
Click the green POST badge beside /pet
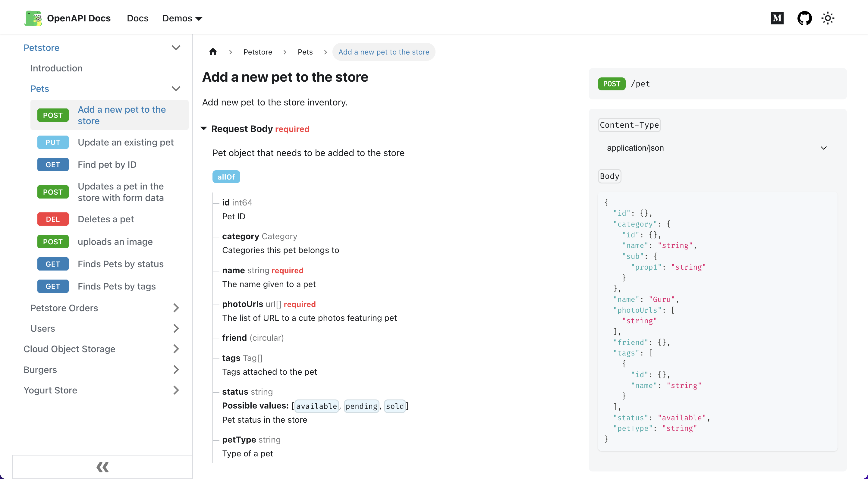click(x=611, y=84)
